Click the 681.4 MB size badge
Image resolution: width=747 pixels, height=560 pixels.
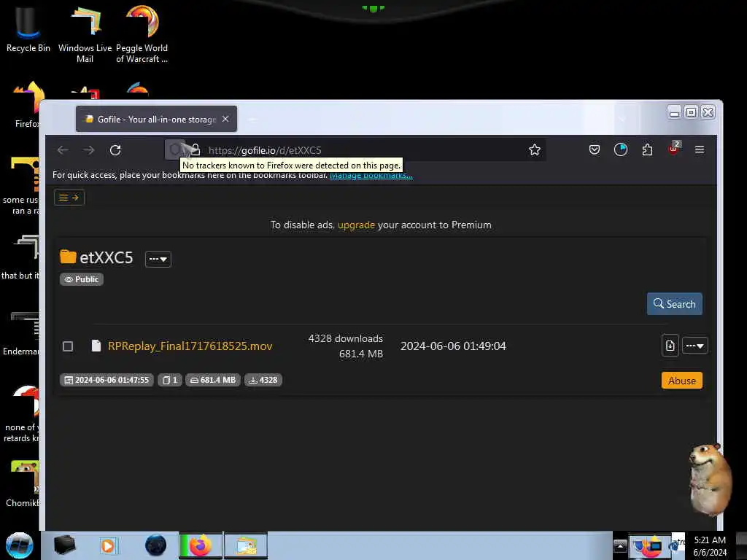(x=213, y=380)
